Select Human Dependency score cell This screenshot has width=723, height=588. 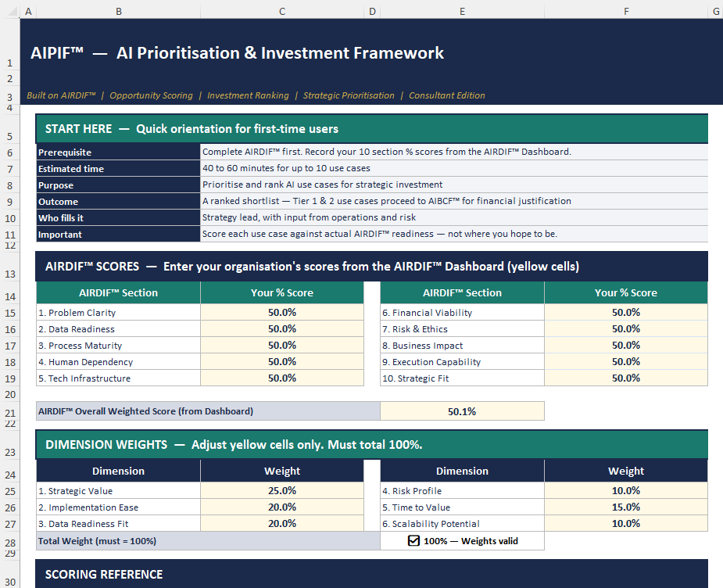click(282, 361)
